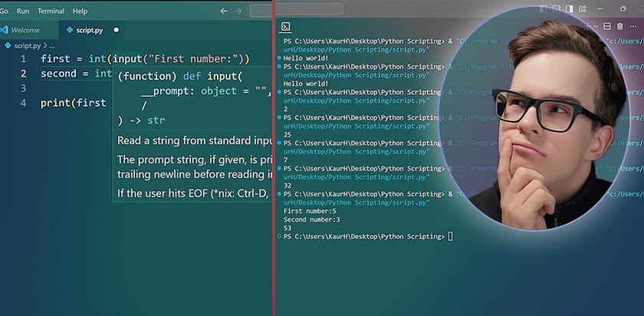Toggle the bottom panel layout icon
This screenshot has height=316, width=644.
(556, 9)
